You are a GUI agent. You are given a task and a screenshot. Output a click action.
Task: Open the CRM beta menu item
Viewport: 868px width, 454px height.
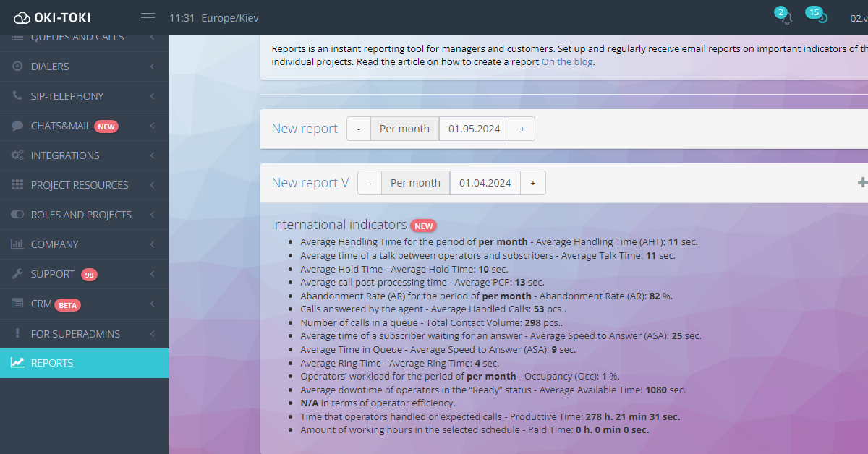coord(41,304)
